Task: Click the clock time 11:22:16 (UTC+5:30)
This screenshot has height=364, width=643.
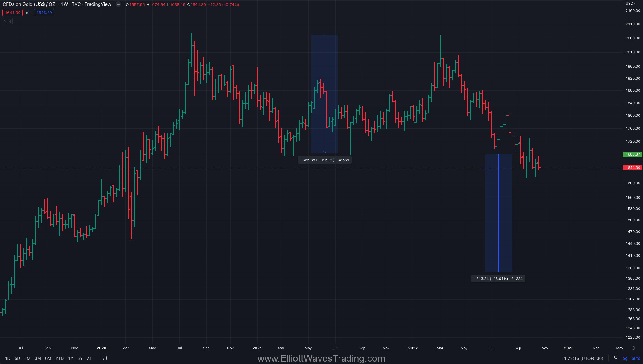Action: pyautogui.click(x=582, y=358)
